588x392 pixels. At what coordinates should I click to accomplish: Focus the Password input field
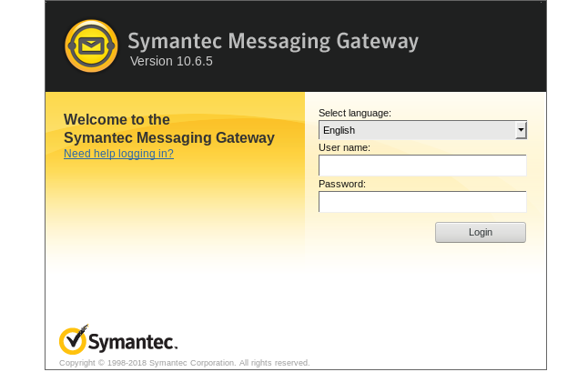coord(422,202)
